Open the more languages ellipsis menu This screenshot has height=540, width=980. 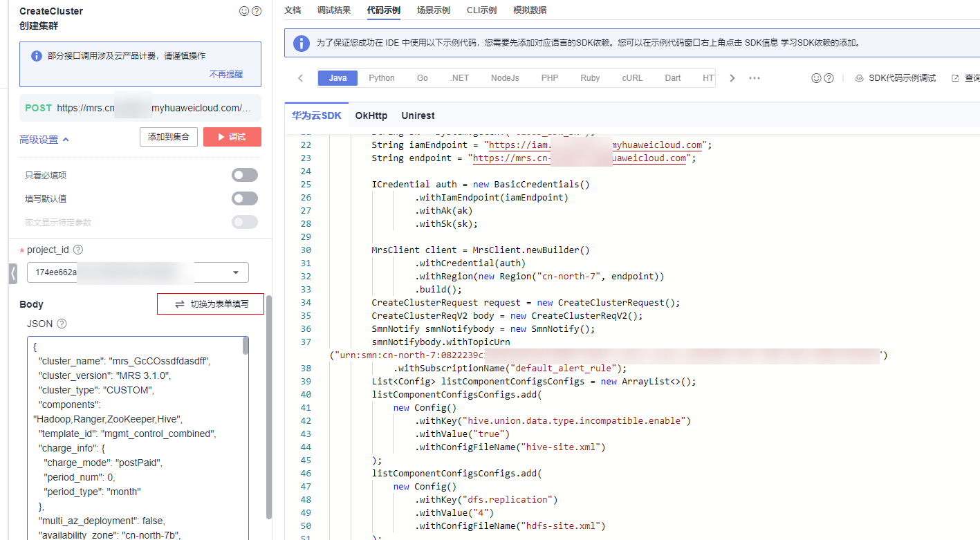(x=755, y=78)
